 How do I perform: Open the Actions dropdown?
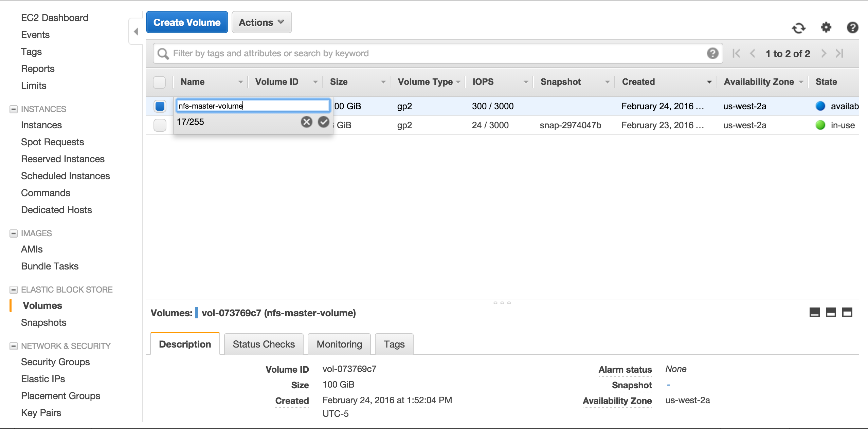261,22
